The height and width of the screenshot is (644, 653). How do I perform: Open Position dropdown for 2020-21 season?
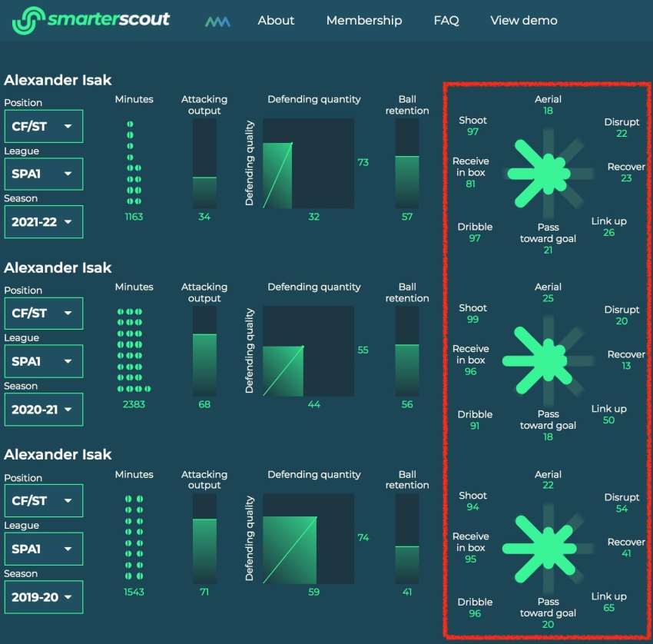(44, 314)
